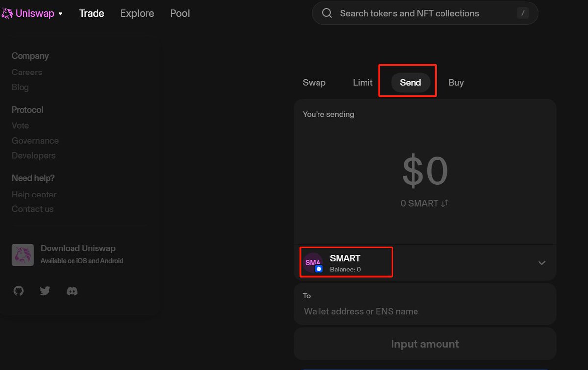Click the Balance: 0 text
Image resolution: width=588 pixels, height=370 pixels.
click(345, 270)
